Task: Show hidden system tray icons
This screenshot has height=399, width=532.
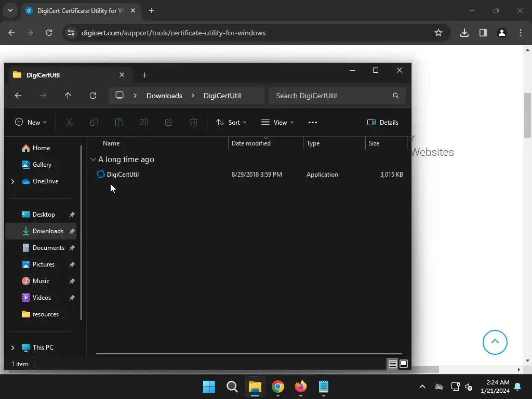Action: point(422,387)
